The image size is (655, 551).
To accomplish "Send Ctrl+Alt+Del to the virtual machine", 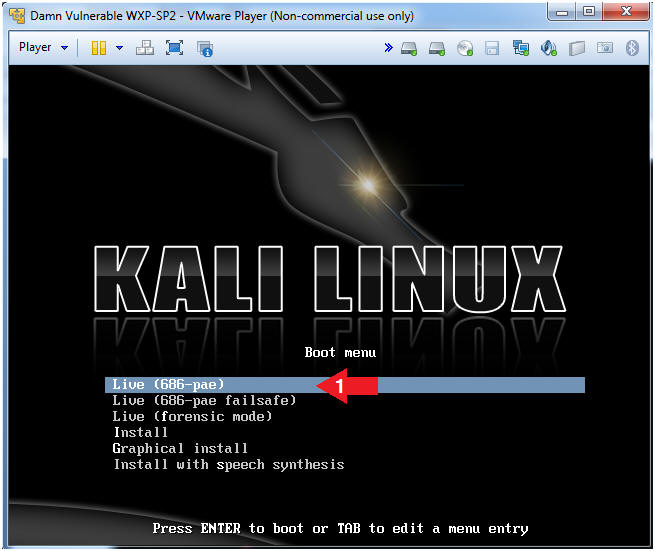I will [145, 48].
